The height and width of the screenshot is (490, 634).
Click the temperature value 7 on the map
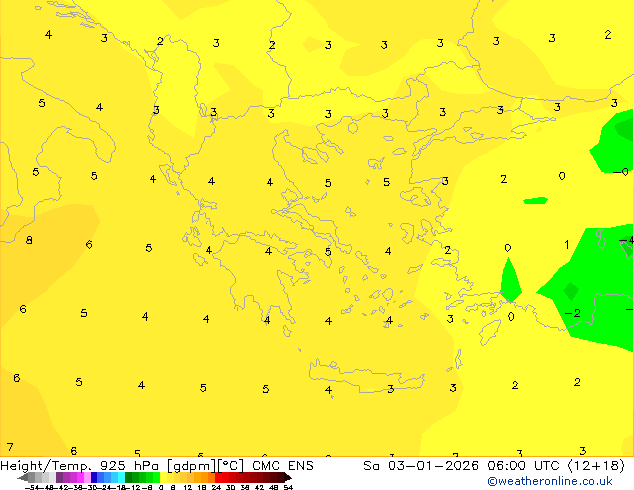10,447
